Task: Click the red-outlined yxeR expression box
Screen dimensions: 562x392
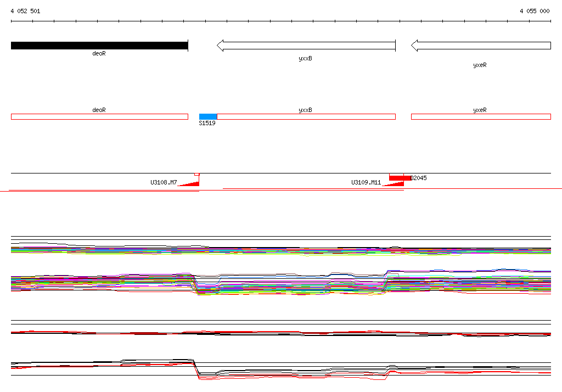Action: click(481, 116)
